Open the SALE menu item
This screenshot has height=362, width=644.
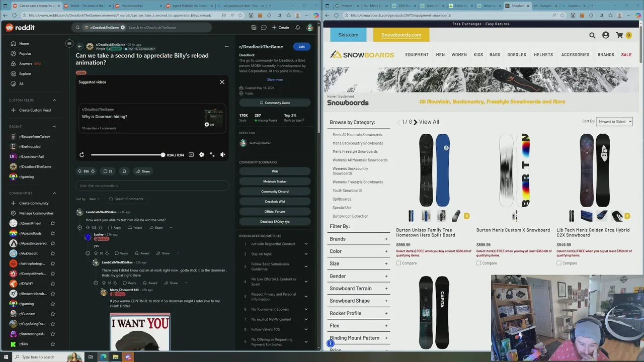pos(626,55)
